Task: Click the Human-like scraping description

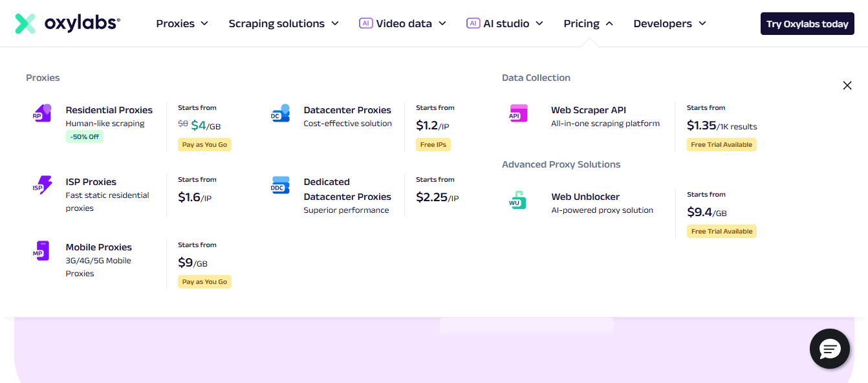Action: (105, 124)
